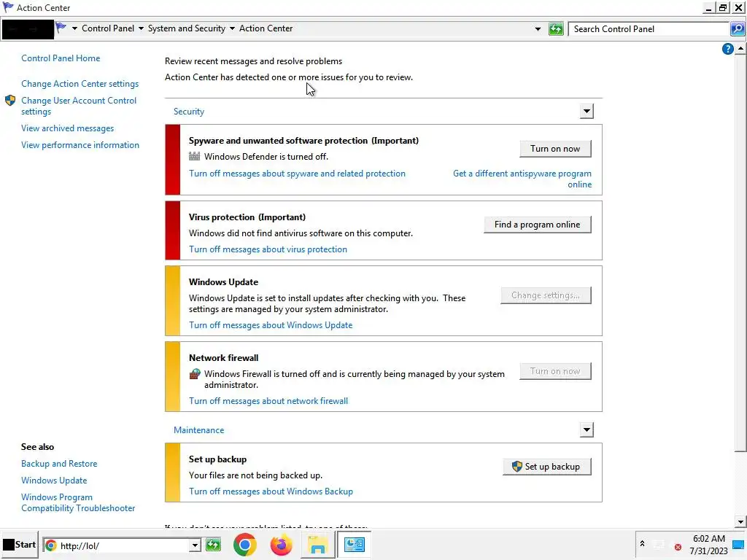Show hidden tray icons with the chevron

point(642,543)
